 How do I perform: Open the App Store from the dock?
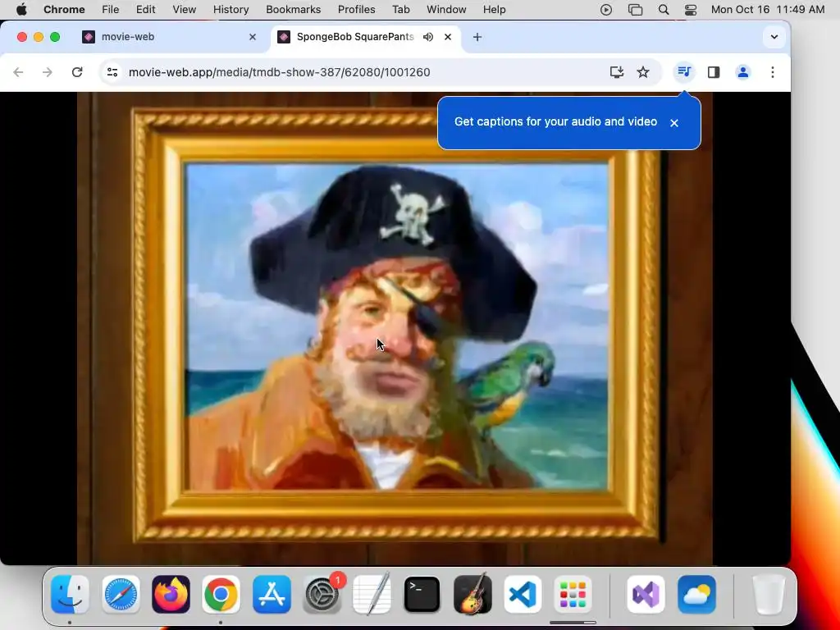coord(272,594)
